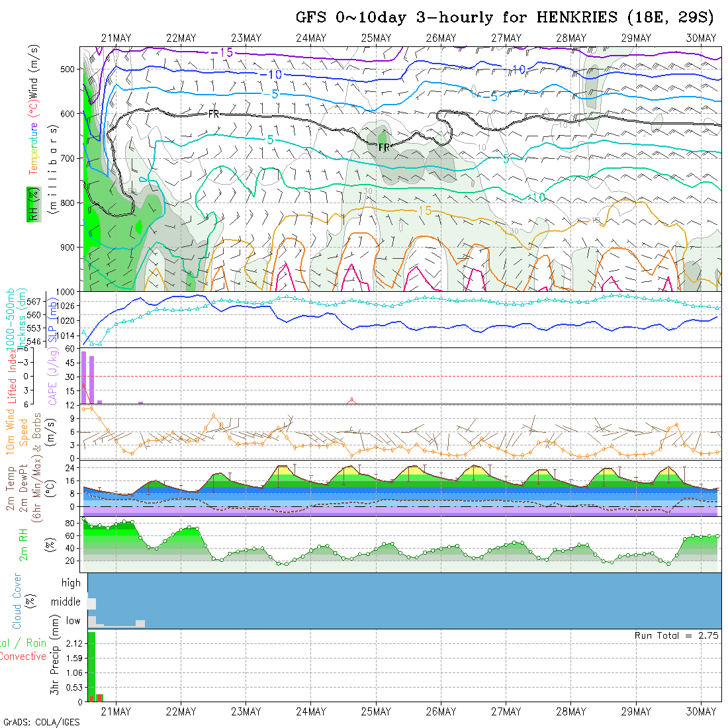This screenshot has width=728, height=728.
Task: Click the '0.53' precipitation tick value
Action: coord(74,688)
